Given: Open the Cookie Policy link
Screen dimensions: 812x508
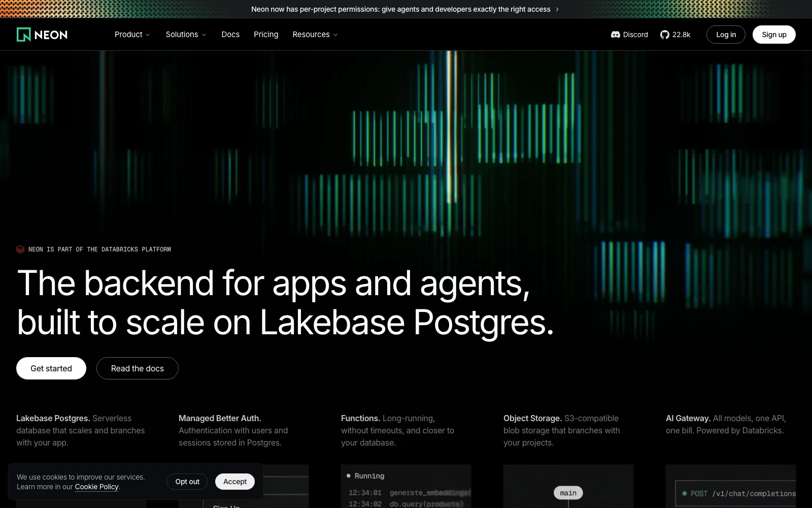Looking at the screenshot, I should click(97, 487).
